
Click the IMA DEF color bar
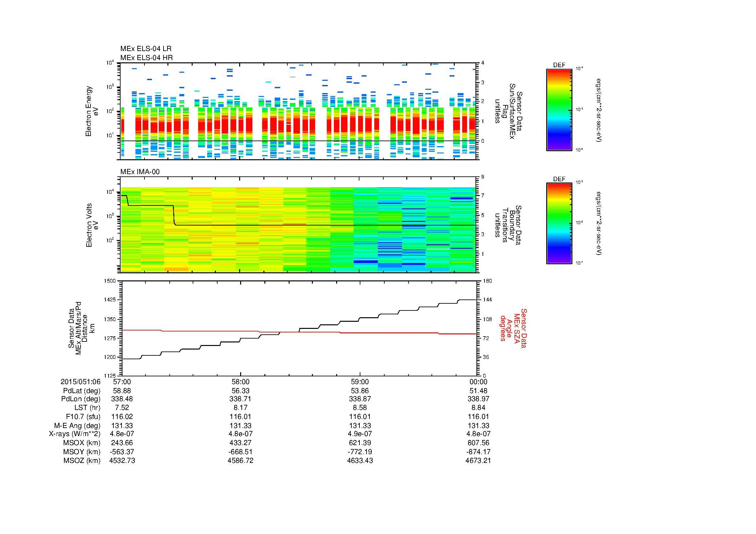pos(559,224)
